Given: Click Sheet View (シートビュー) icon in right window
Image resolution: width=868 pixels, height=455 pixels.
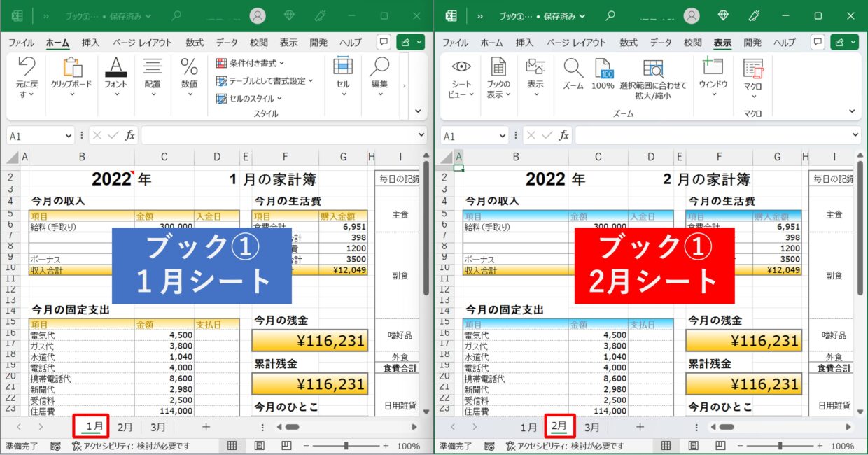Looking at the screenshot, I should point(461,67).
